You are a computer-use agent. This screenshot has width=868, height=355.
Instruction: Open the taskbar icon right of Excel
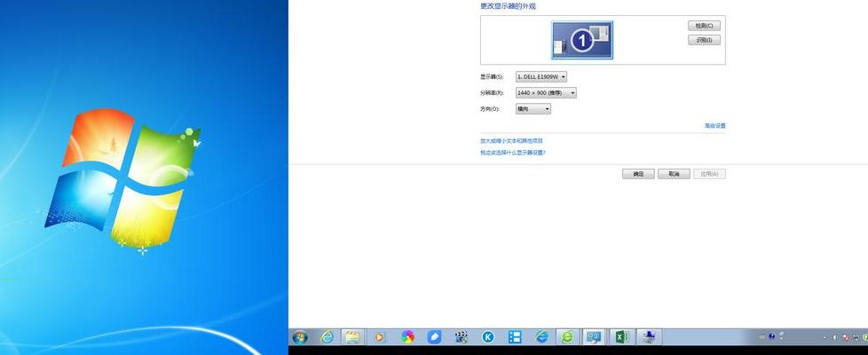(649, 336)
